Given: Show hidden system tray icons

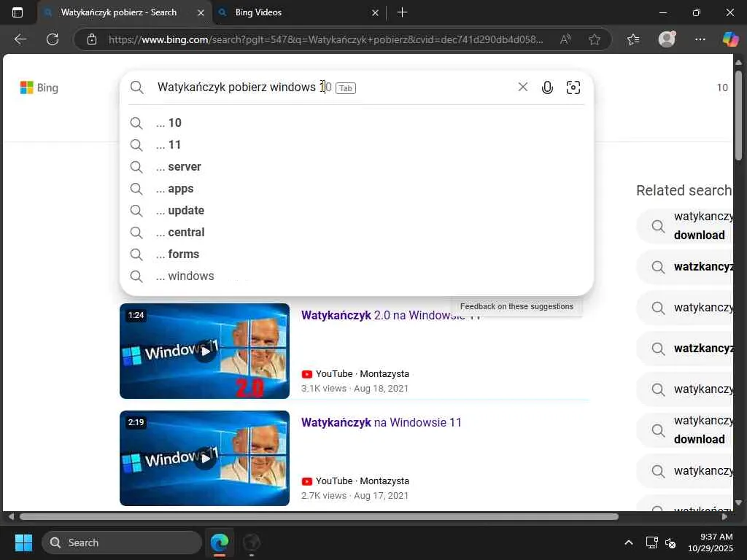Looking at the screenshot, I should click(x=629, y=542).
